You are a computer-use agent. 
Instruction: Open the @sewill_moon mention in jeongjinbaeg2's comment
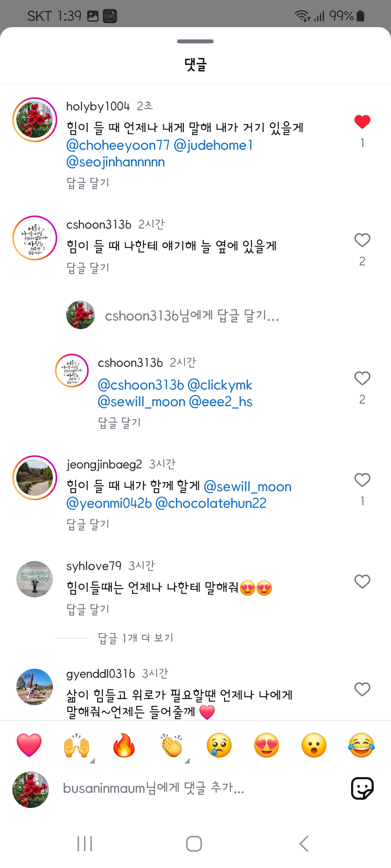(x=248, y=487)
